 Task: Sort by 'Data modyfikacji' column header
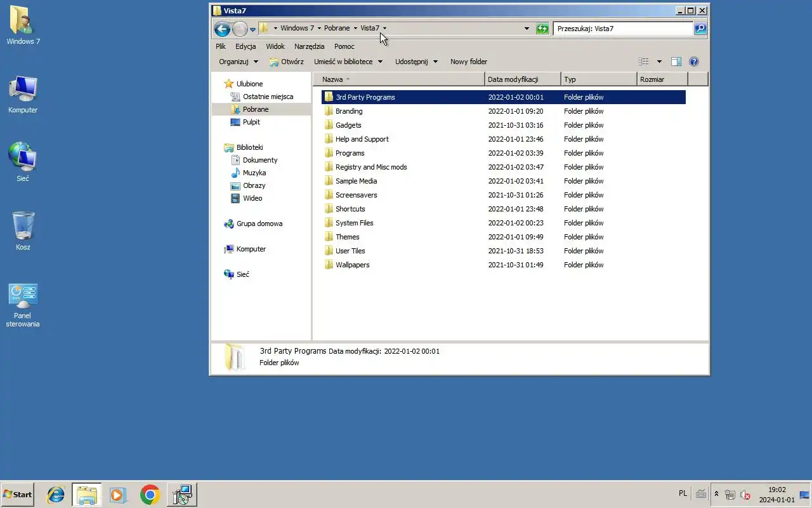pos(523,79)
